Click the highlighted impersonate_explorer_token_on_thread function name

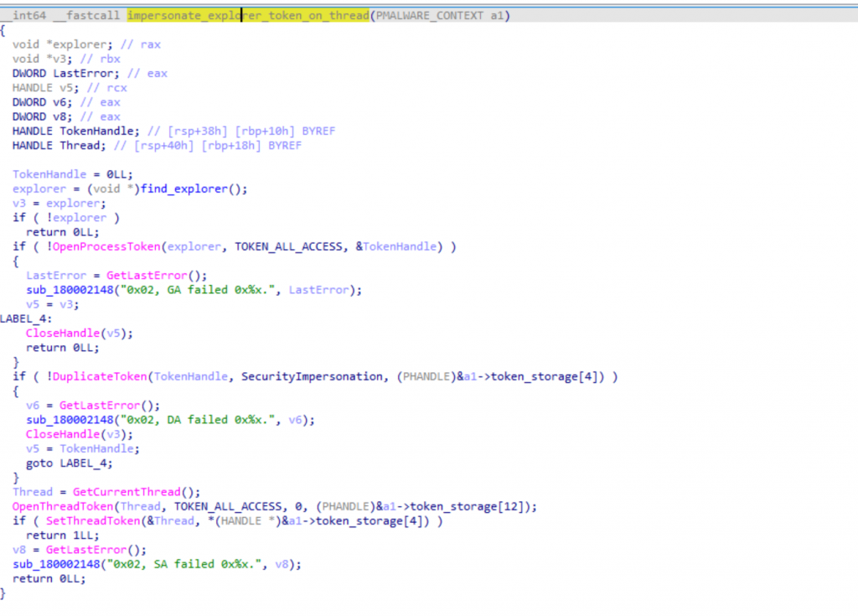point(247,16)
